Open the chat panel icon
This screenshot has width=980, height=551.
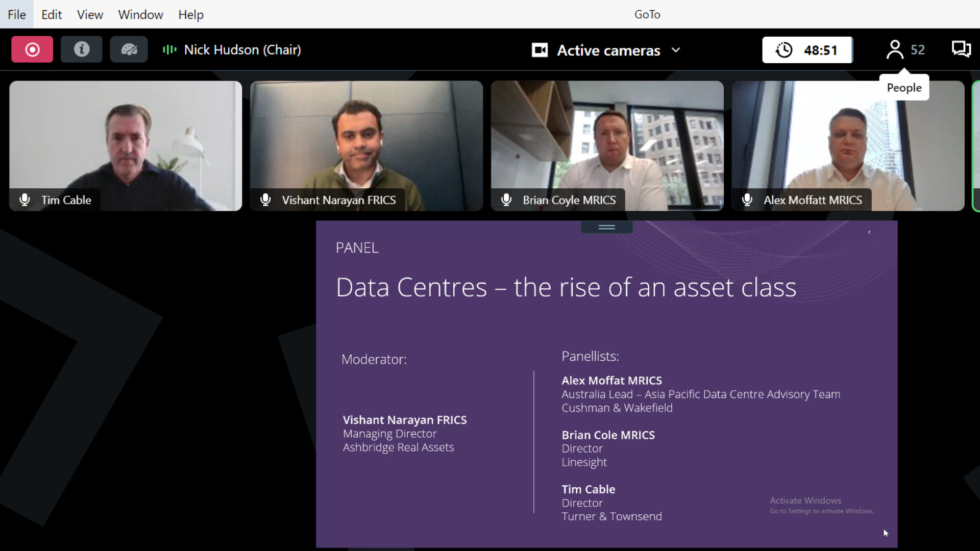[x=961, y=49]
